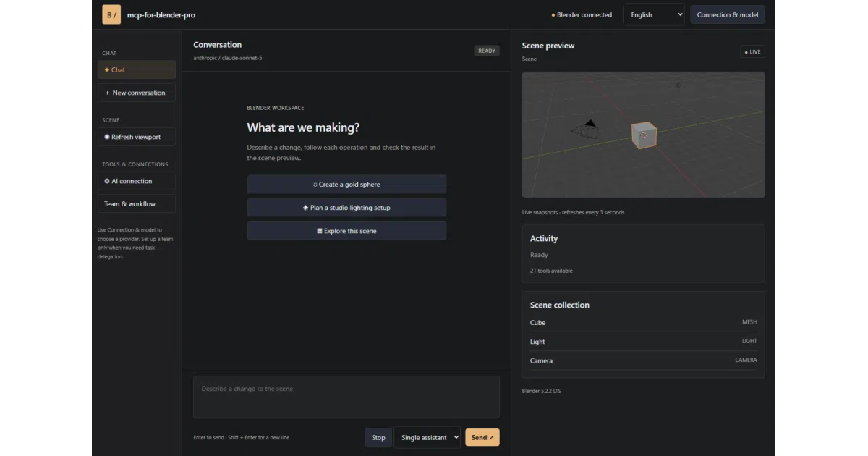Click the Stop button

(x=378, y=437)
